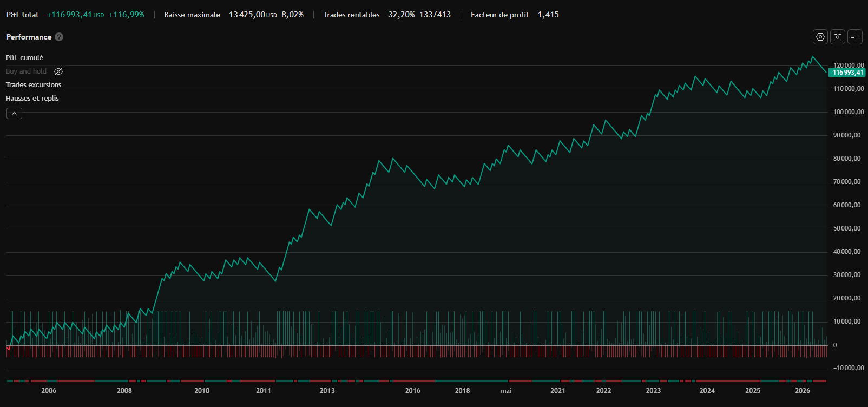Toggle the Trades excursions series

34,85
